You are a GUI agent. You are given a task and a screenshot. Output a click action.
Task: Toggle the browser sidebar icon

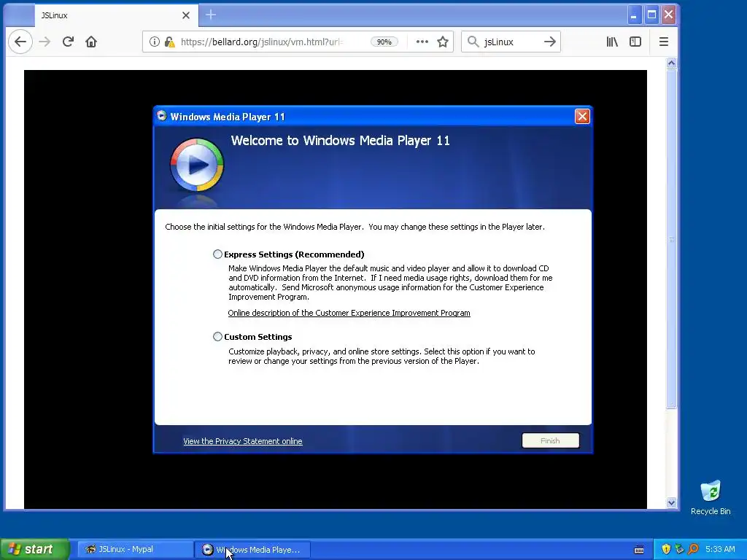pos(635,42)
